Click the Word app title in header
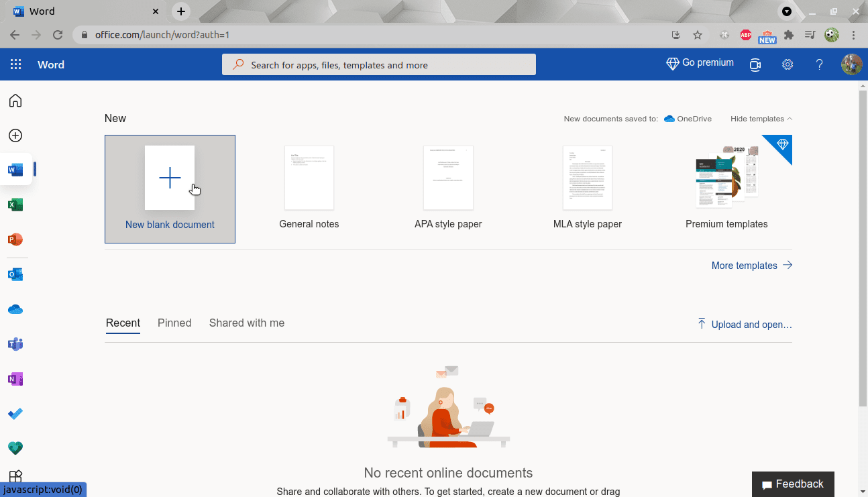The width and height of the screenshot is (868, 497). pos(51,64)
